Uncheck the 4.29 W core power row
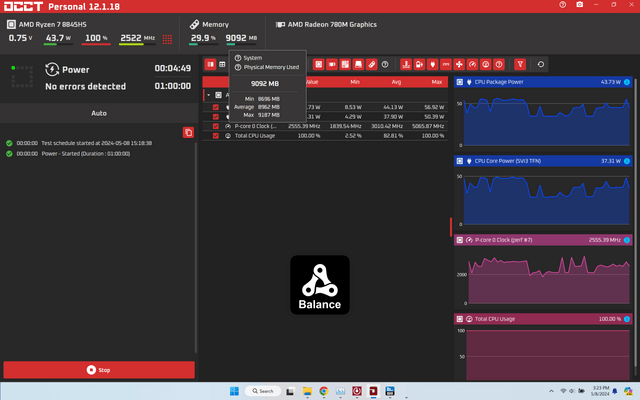Screen dimensions: 640x400 coord(216,117)
